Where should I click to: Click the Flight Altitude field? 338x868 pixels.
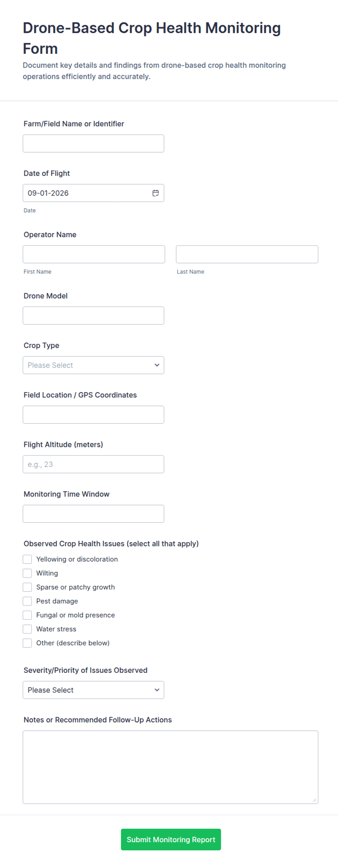(93, 464)
